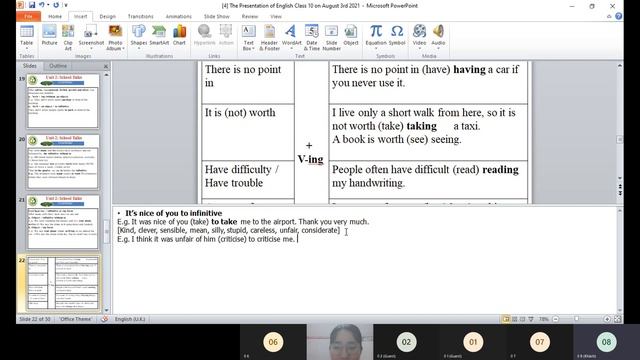Switch to the Slides pane tab
This screenshot has height=360, width=640.
coord(30,66)
